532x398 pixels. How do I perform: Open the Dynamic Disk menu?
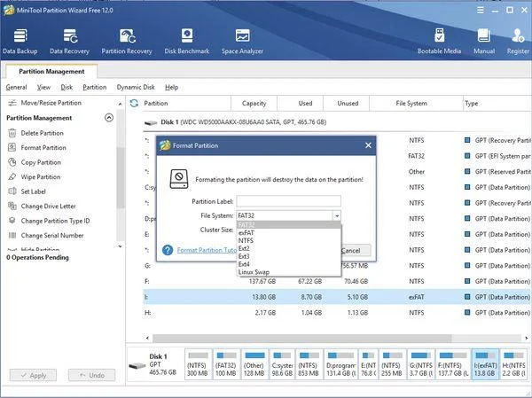[x=136, y=87]
